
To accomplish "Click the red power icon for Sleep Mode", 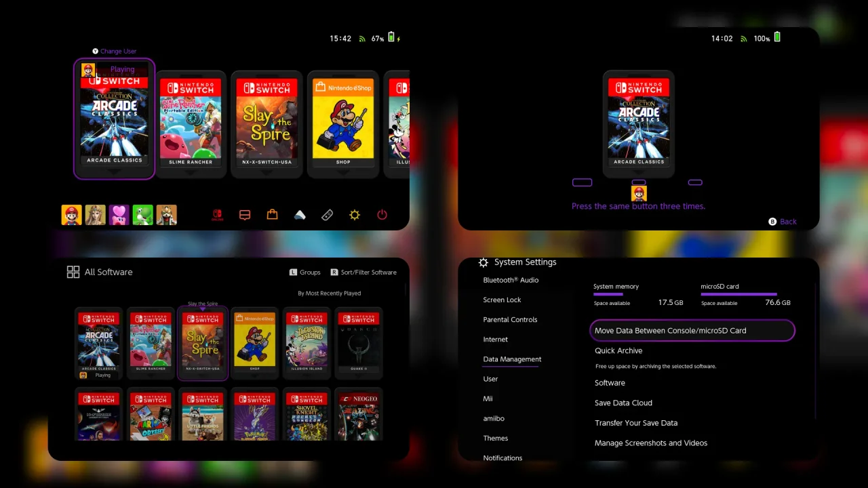I will [382, 215].
